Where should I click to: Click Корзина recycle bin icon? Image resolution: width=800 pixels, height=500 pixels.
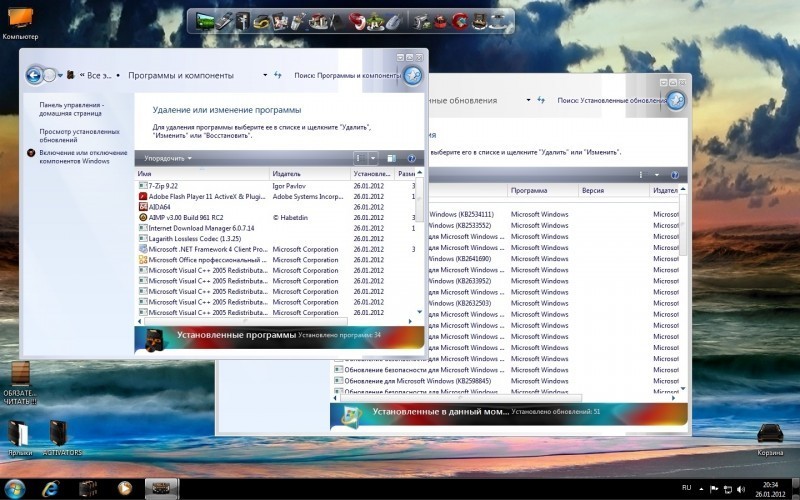coord(770,439)
